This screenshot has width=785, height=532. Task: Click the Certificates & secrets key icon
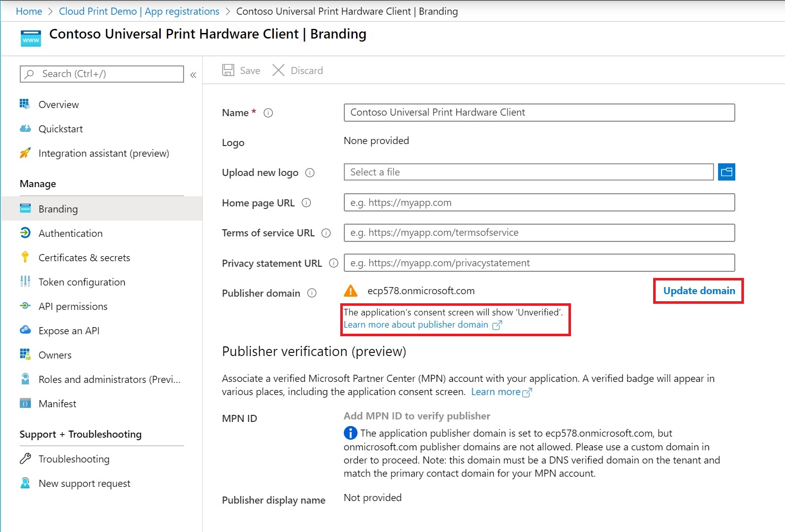coord(25,257)
